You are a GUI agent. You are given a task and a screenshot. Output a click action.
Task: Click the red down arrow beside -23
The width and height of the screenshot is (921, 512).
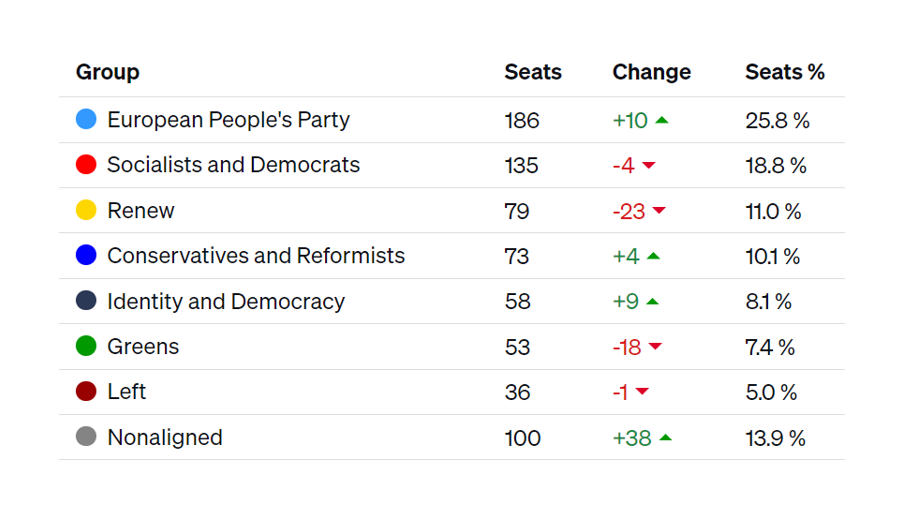pyautogui.click(x=659, y=211)
